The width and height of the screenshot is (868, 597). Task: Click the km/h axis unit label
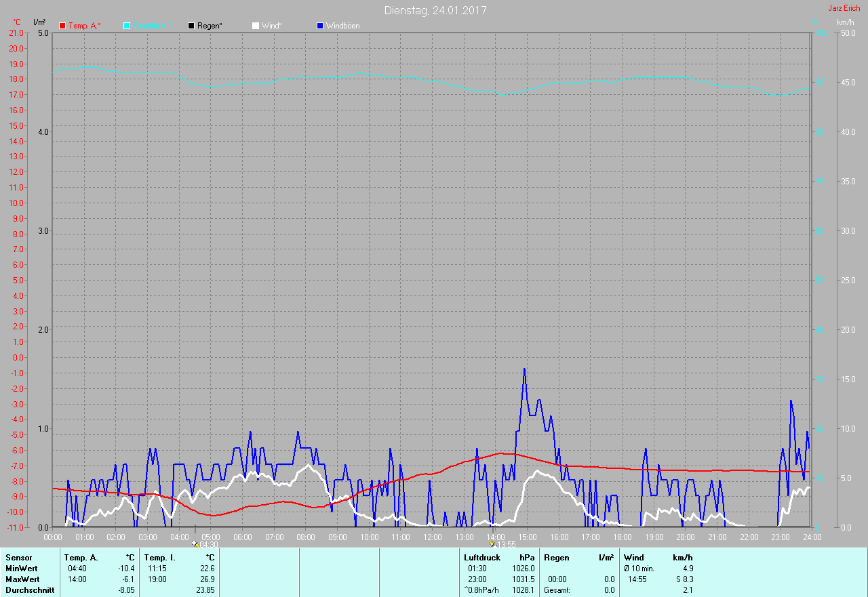(x=845, y=22)
